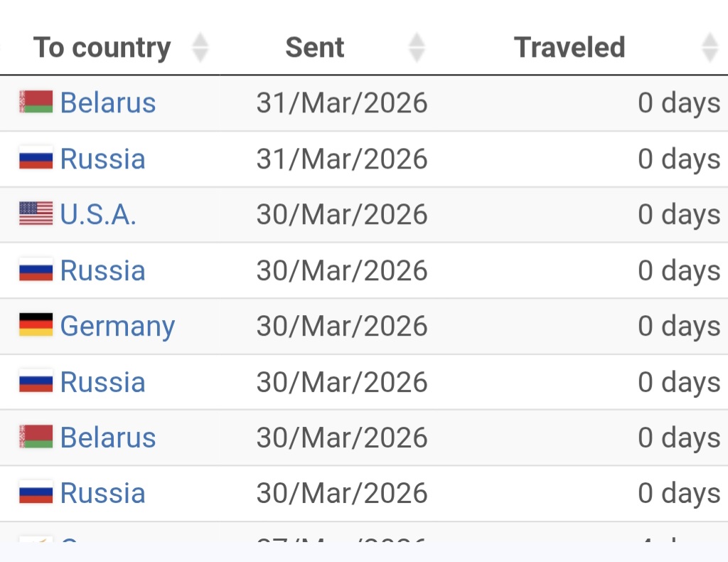Click the Traveled column header text

click(569, 48)
